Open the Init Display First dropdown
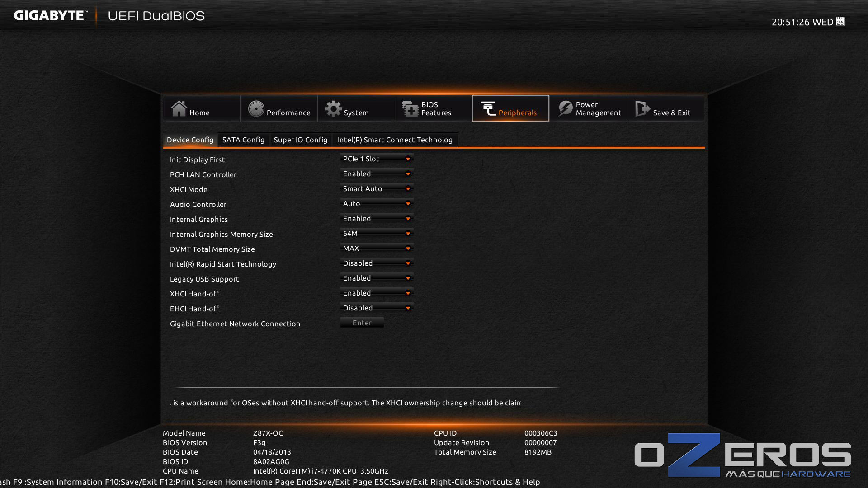The image size is (868, 488). click(377, 159)
